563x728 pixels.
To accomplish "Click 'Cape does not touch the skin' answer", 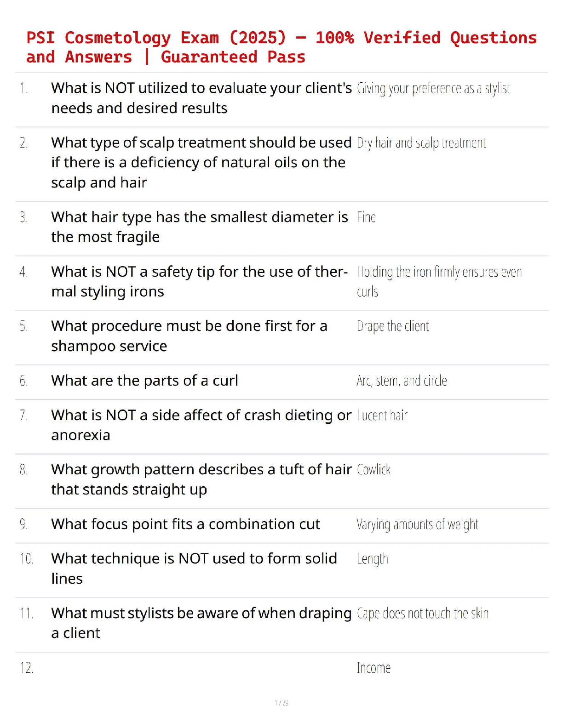I will 422,614.
